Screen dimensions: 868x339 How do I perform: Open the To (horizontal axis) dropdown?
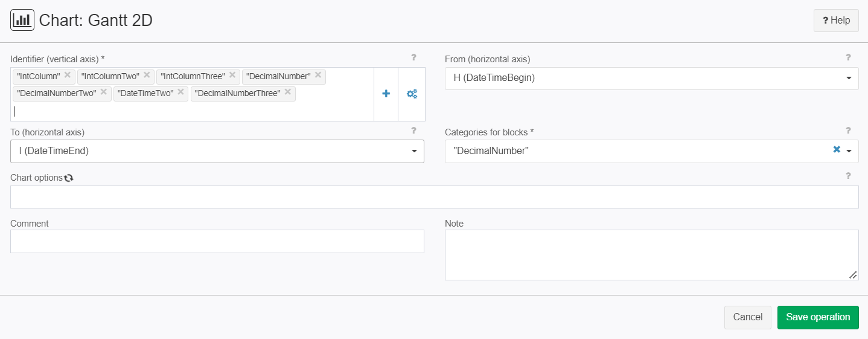click(x=217, y=151)
